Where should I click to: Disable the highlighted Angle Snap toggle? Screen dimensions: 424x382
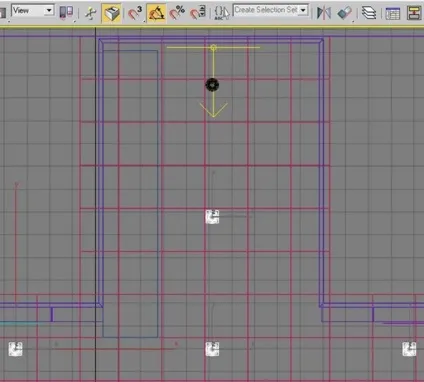tap(156, 13)
